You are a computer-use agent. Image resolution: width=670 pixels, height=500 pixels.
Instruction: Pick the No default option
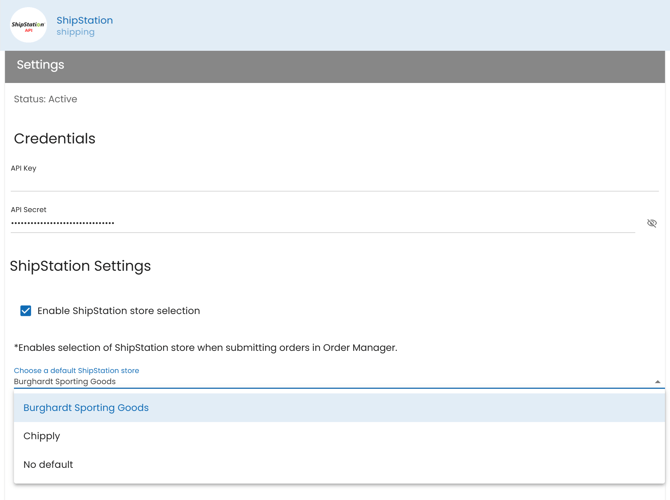pyautogui.click(x=339, y=464)
